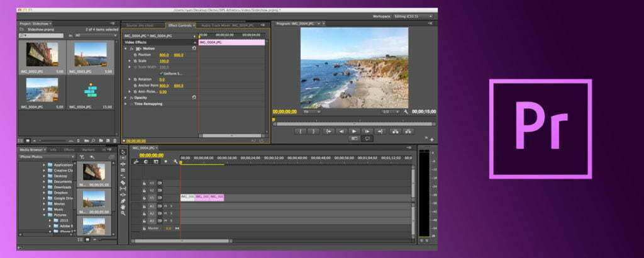Click the pink IMG_0004.JPG clip in Effect Controls
Screen dimensions: 644x258
pos(231,42)
